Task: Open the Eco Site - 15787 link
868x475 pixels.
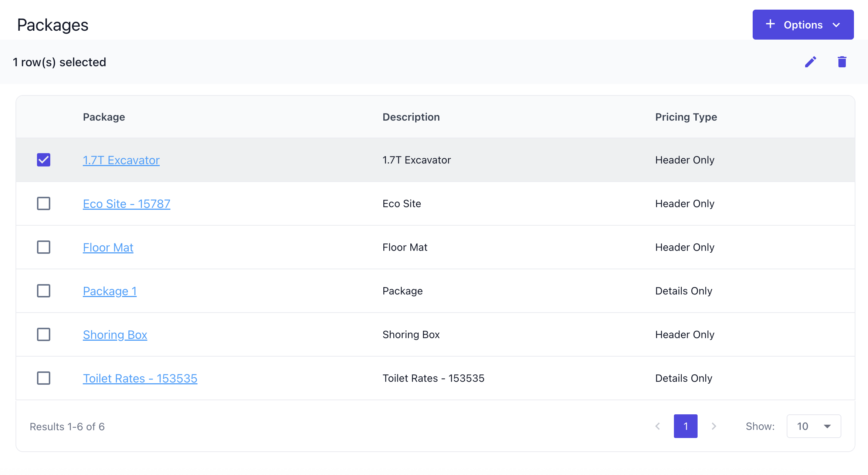Action: point(126,204)
